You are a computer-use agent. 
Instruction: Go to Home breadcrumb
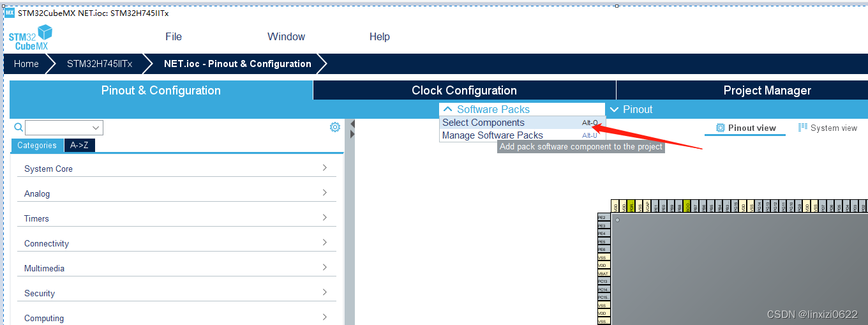[26, 64]
